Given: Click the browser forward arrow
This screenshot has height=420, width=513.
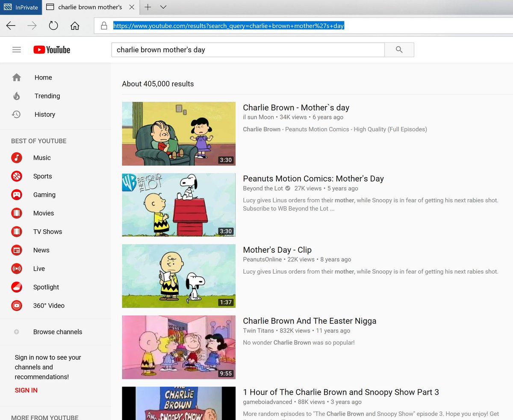Looking at the screenshot, I should pos(32,26).
